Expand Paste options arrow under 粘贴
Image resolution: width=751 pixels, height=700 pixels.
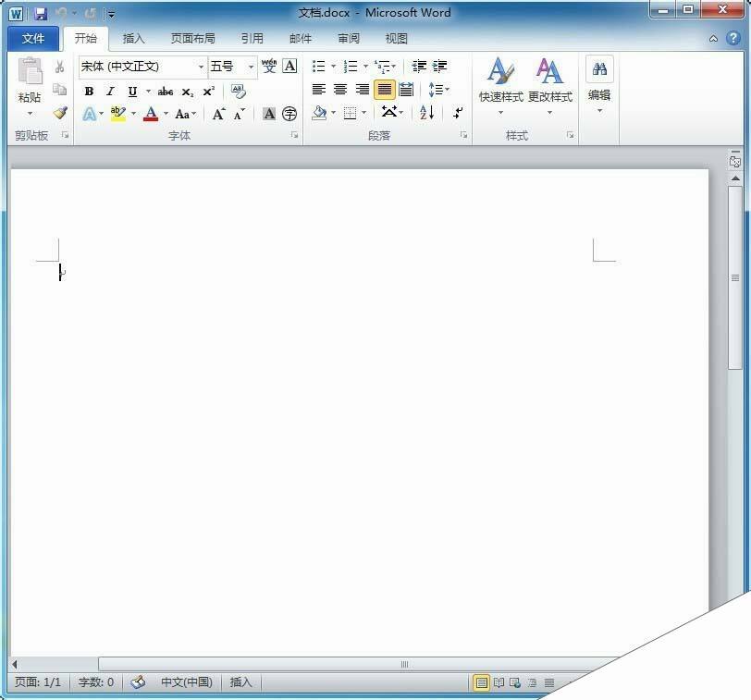pyautogui.click(x=30, y=114)
